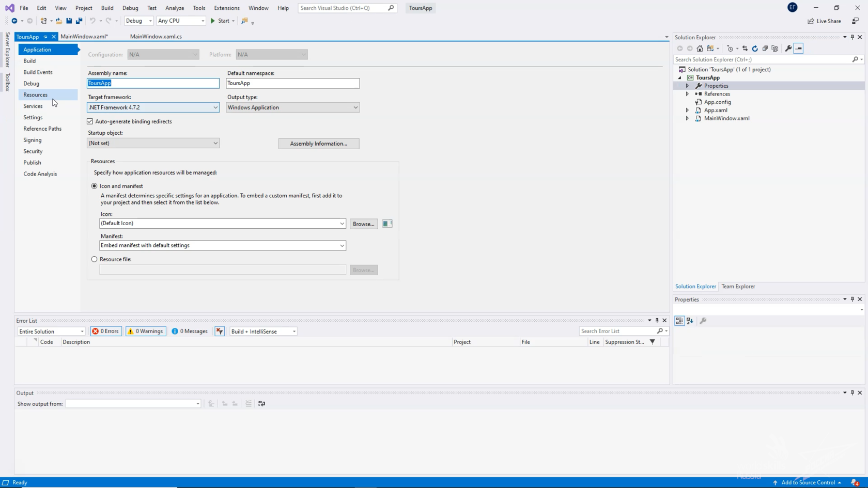
Task: Open the Manifest dropdown
Action: [223, 245]
